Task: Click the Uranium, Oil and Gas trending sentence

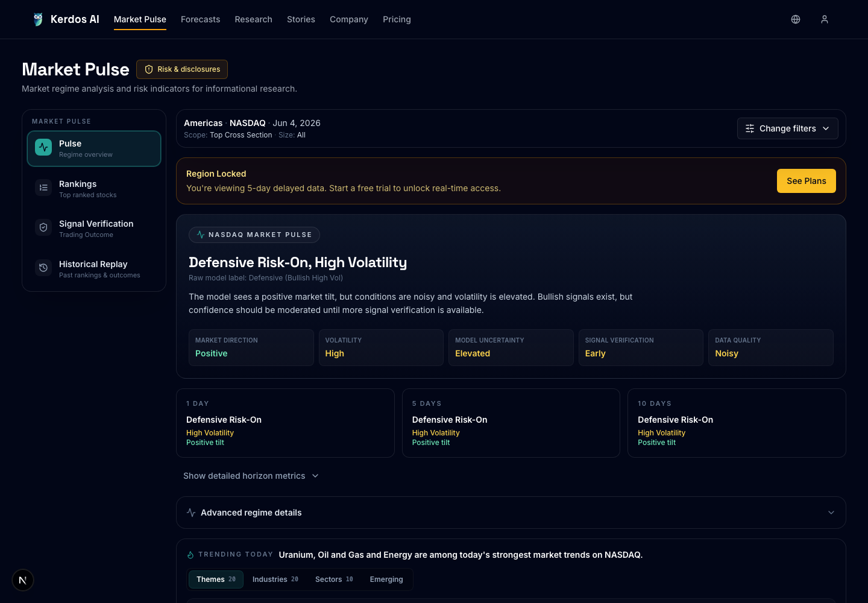Action: pos(461,555)
